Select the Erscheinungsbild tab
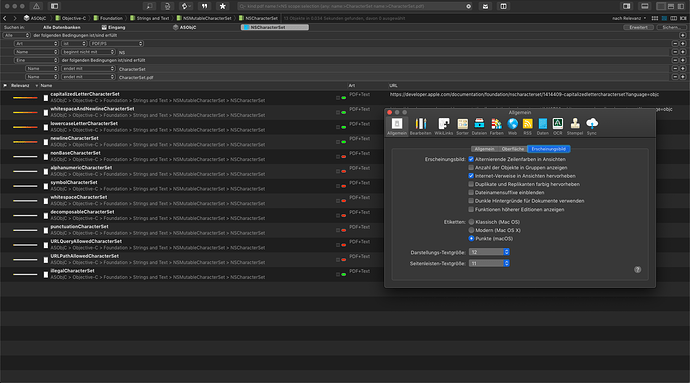Viewport: 690px width, 383px height. [x=548, y=149]
